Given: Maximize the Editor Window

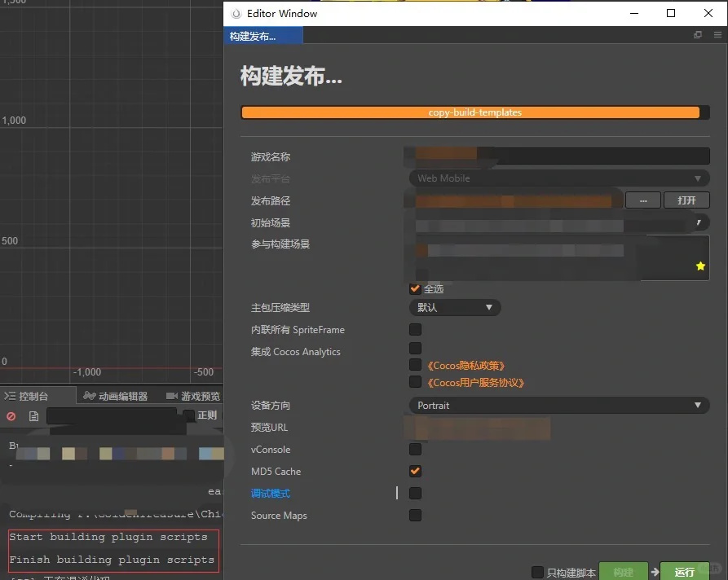Looking at the screenshot, I should (670, 14).
